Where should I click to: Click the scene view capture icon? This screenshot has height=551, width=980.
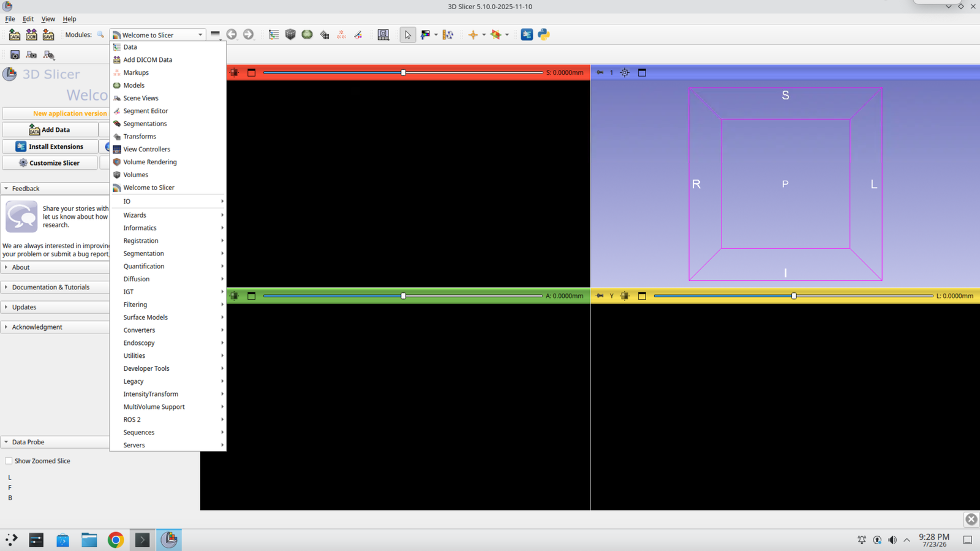(31, 55)
